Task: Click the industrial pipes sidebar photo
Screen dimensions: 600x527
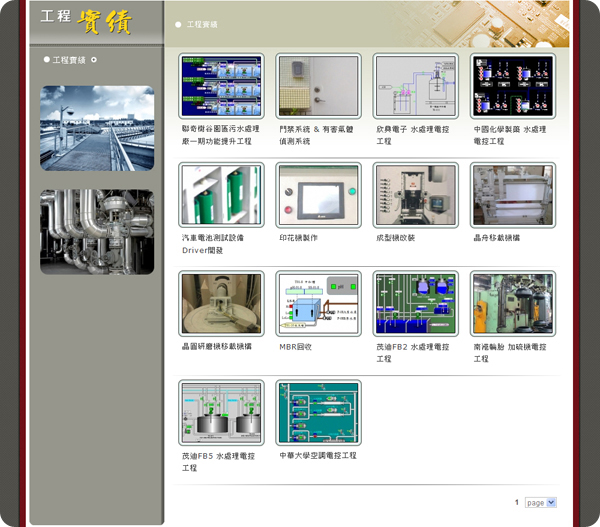Action: pos(97,232)
